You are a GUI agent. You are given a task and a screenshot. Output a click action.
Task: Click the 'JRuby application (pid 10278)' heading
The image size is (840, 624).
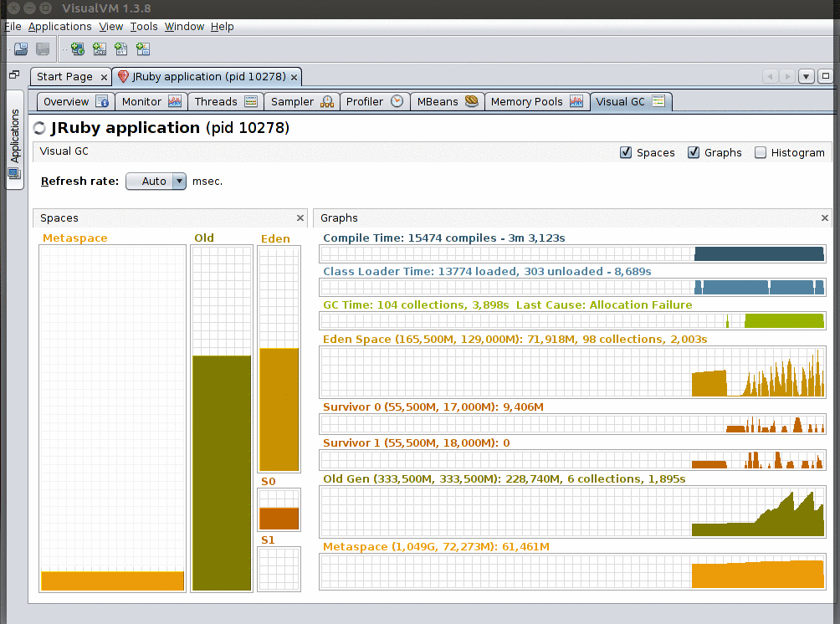pyautogui.click(x=170, y=128)
